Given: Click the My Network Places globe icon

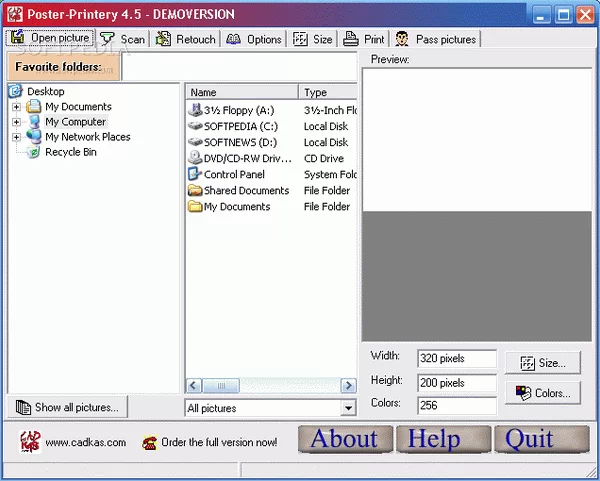Looking at the screenshot, I should pos(34,137).
